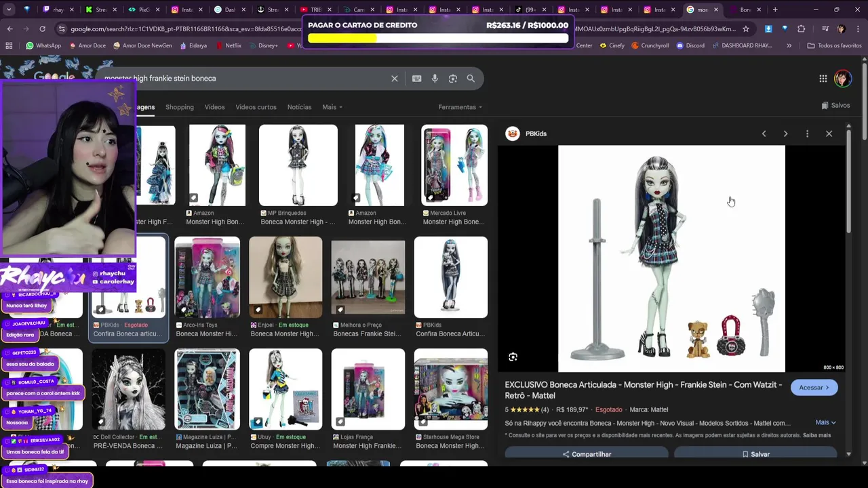The image size is (868, 488).
Task: Open Doll Collector black-white doll thumbnail
Action: [x=129, y=390]
